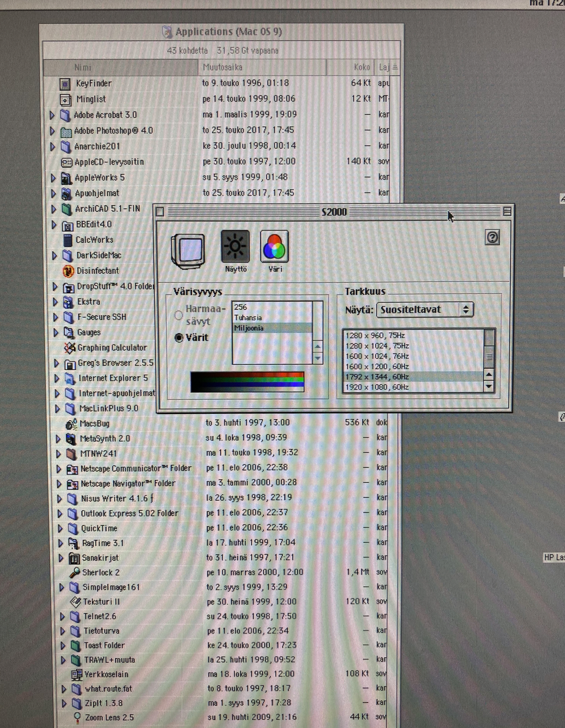Screen dimensions: 565x728
Task: Choose resolution 1600 x 1200, 60Hz
Action: (414, 367)
